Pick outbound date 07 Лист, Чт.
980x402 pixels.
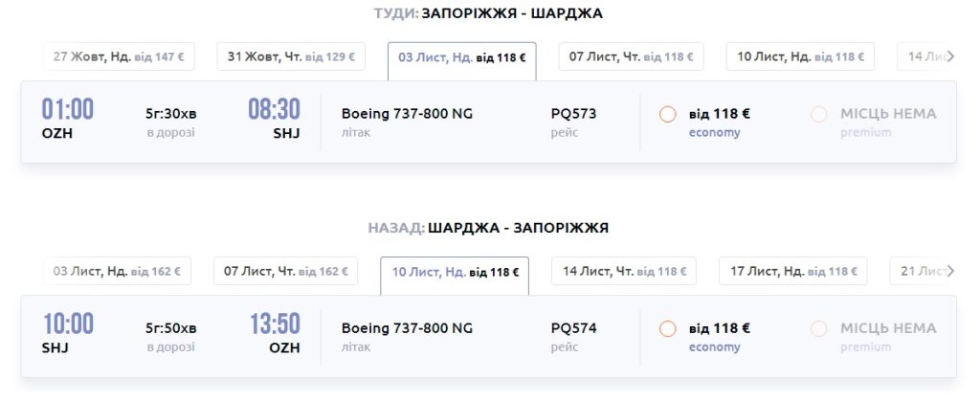pos(631,56)
